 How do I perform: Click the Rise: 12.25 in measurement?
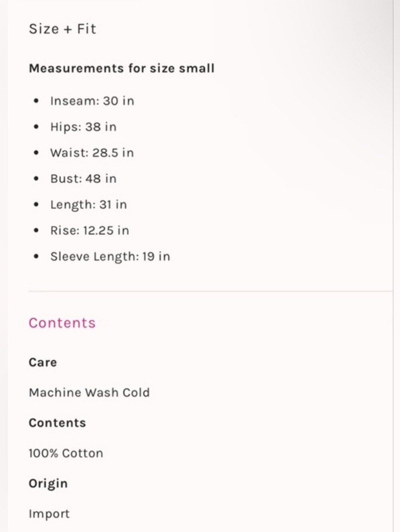click(x=90, y=230)
